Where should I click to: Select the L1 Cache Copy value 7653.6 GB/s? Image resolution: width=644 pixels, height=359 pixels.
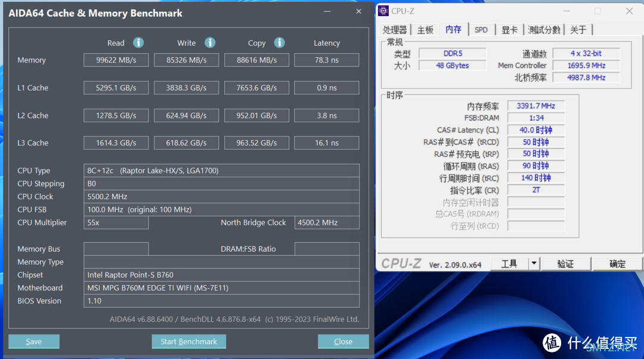256,88
